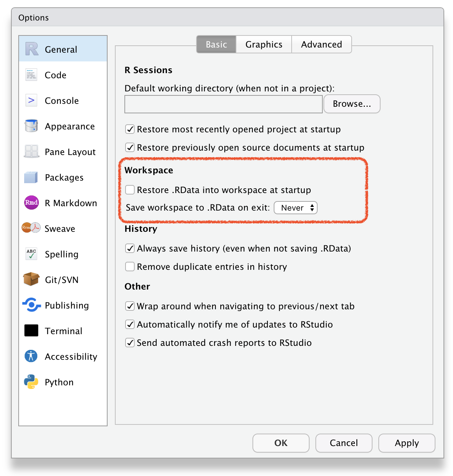Select the Git/SVN cardboard box icon

point(31,279)
